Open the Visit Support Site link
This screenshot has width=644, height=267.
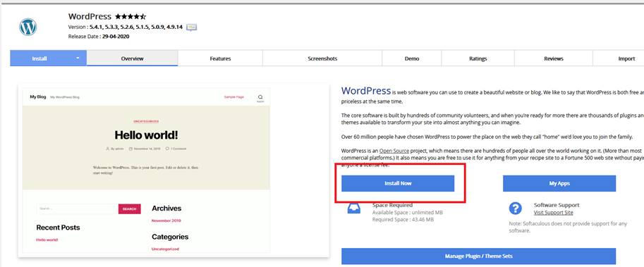pyautogui.click(x=553, y=213)
